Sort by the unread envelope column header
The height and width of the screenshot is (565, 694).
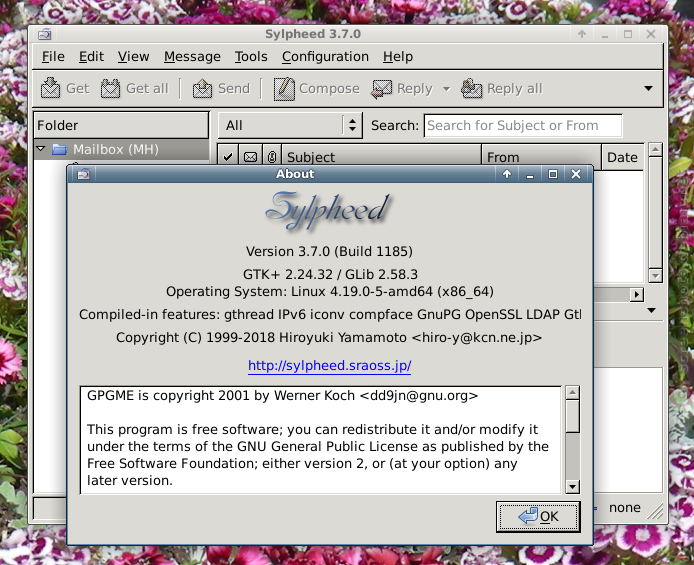[251, 157]
